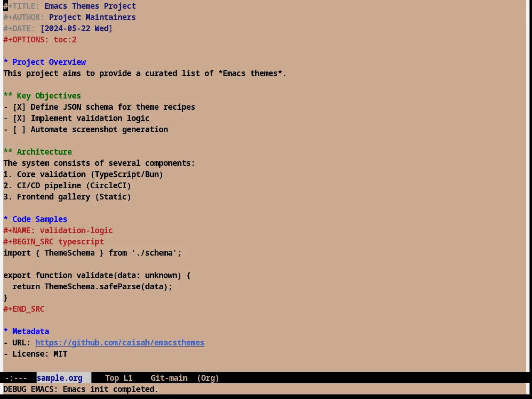The image size is (532, 399).
Task: Click 'return ThemeSchema.safeParse(data);' line
Action: (x=92, y=287)
